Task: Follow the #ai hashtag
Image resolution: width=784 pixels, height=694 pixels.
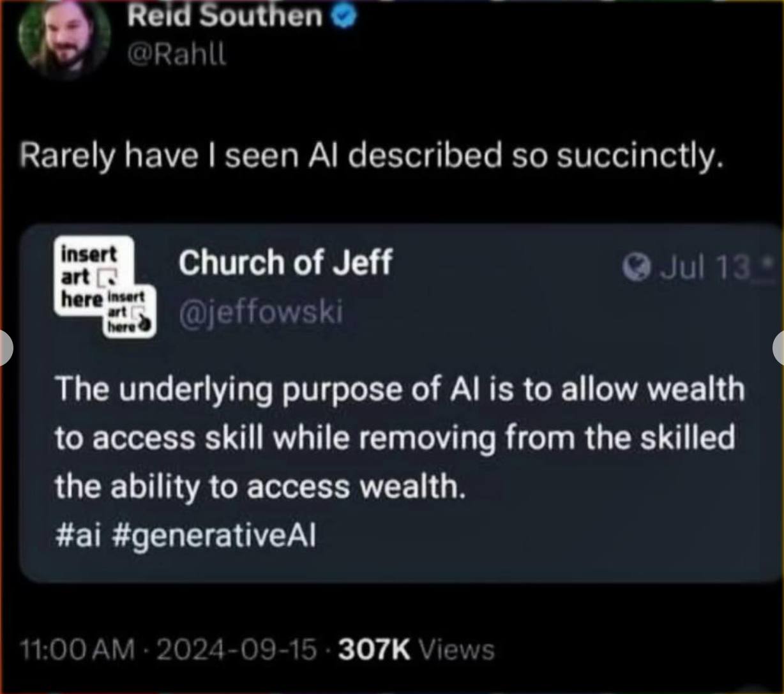Action: [79, 535]
